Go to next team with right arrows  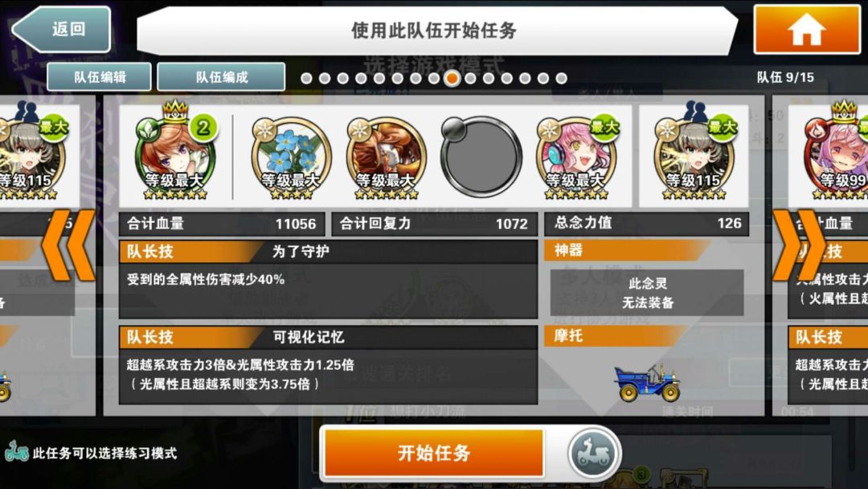(x=798, y=245)
